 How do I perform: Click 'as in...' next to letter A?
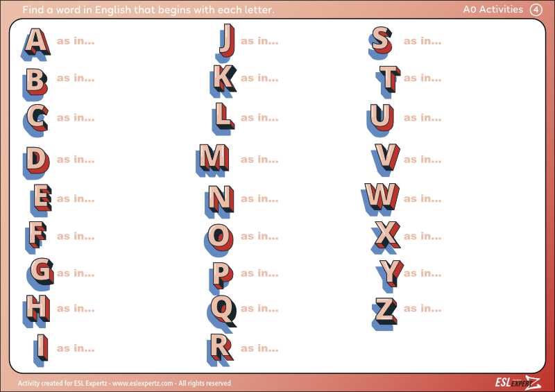click(x=76, y=41)
